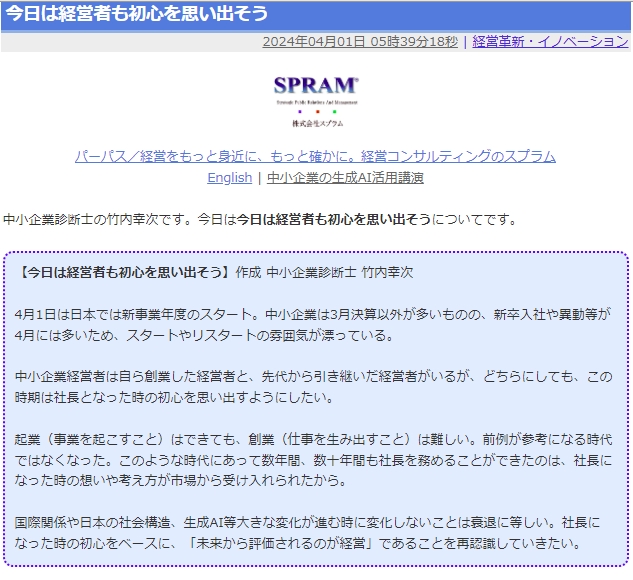The width and height of the screenshot is (633, 580).
Task: Click the author text 作成 中小企業診断士 竹内幸次
Action: (325, 272)
